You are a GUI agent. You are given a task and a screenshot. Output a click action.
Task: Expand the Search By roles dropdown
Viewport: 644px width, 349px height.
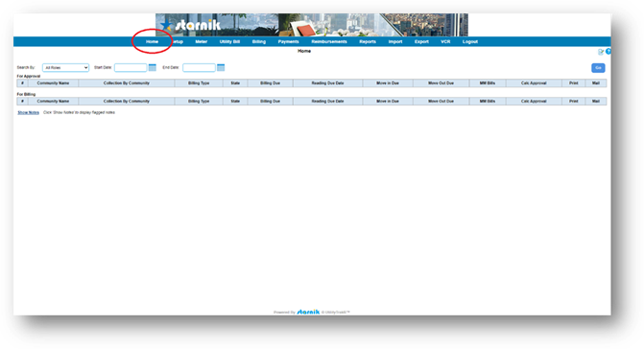pos(65,68)
